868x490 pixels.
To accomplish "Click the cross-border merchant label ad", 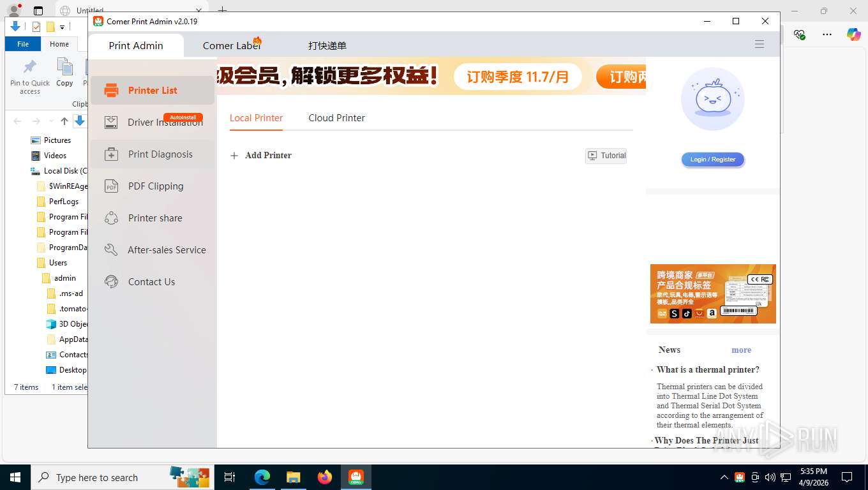I will 713,294.
